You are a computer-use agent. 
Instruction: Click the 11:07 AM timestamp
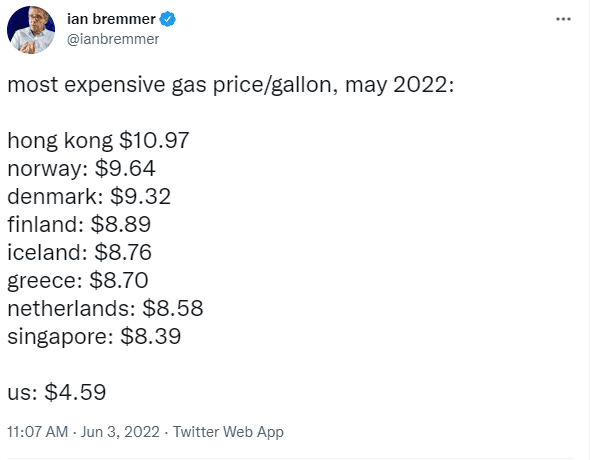[38, 432]
